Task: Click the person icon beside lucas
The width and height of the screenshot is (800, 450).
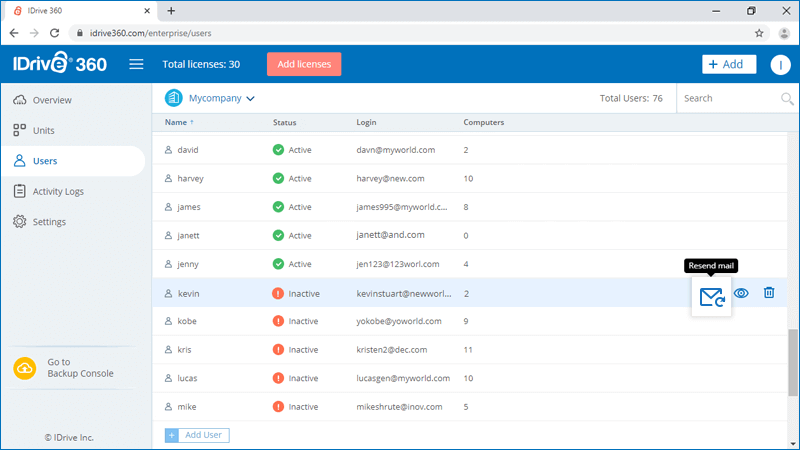Action: pyautogui.click(x=168, y=378)
